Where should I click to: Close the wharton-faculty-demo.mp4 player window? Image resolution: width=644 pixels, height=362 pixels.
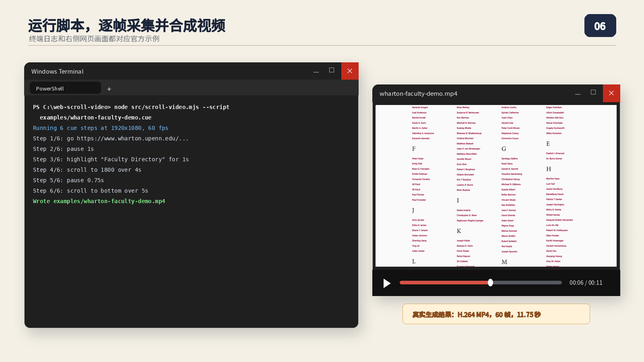pyautogui.click(x=611, y=93)
